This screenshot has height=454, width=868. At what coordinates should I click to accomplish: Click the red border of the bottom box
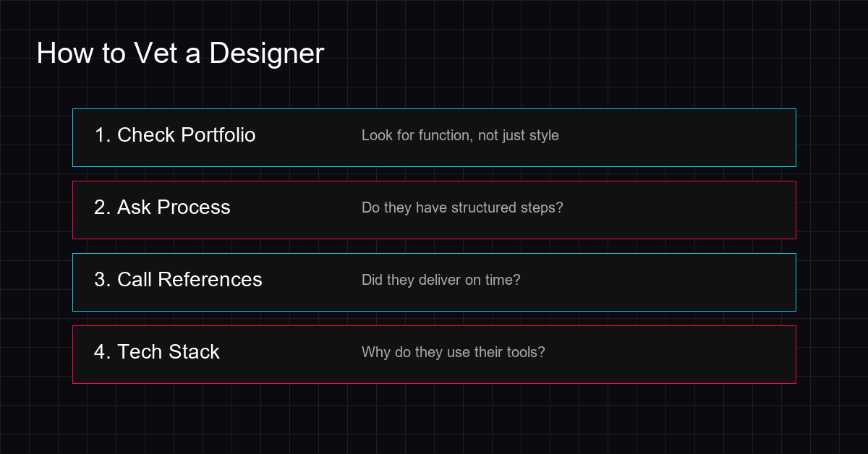[x=434, y=383]
